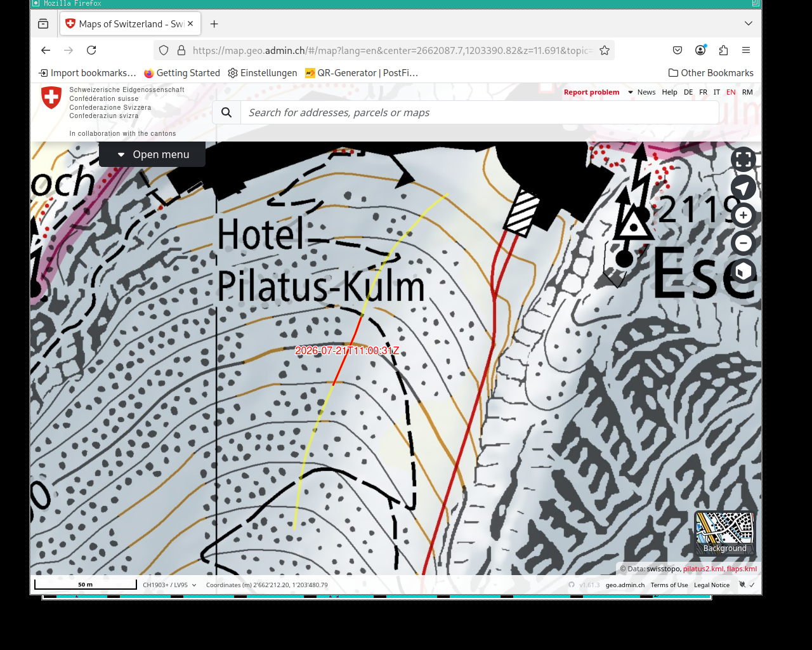Open tracking protection shield panel
Screen dimensions: 812x650
[164, 50]
